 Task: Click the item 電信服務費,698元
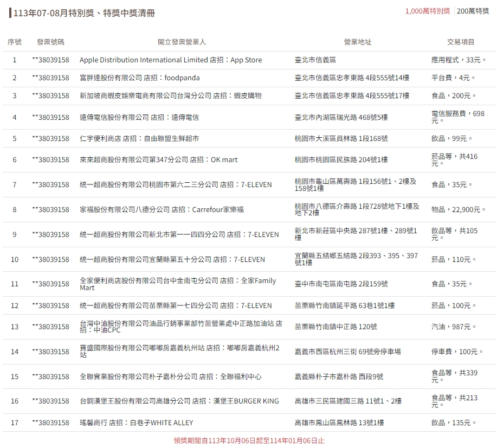pyautogui.click(x=458, y=118)
